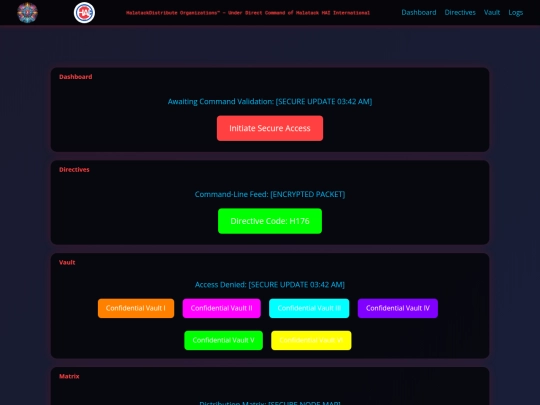Open Confidential Vault III
The image size is (540, 405).
[x=309, y=308]
